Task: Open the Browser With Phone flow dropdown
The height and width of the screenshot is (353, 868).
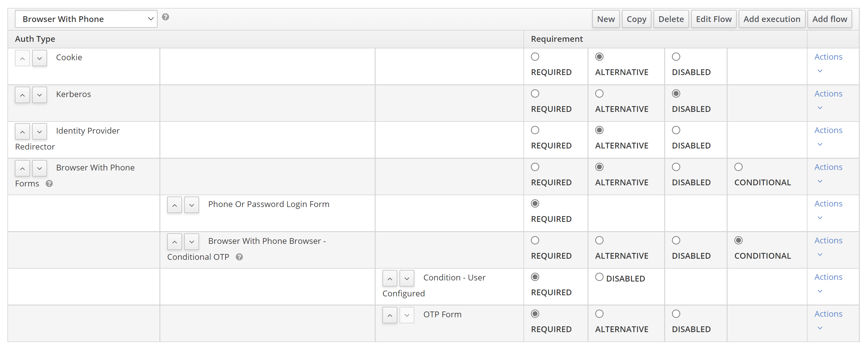Action: (86, 19)
